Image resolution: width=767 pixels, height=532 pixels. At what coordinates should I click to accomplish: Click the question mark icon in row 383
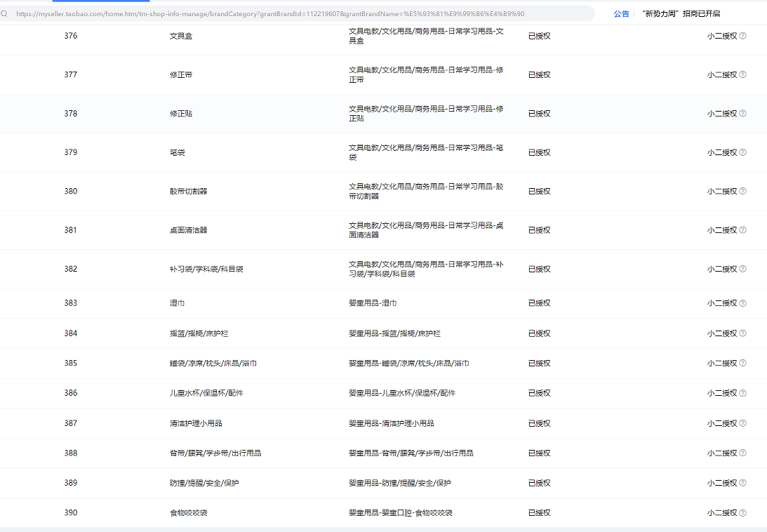pos(742,303)
